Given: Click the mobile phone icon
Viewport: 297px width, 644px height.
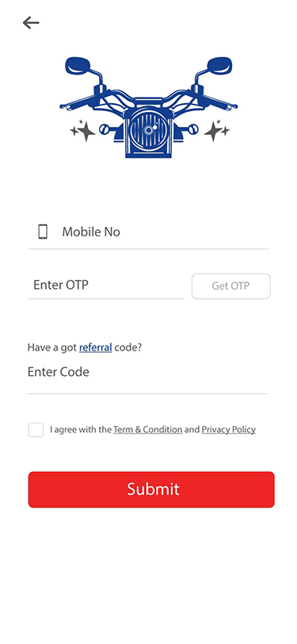Looking at the screenshot, I should pos(43,232).
